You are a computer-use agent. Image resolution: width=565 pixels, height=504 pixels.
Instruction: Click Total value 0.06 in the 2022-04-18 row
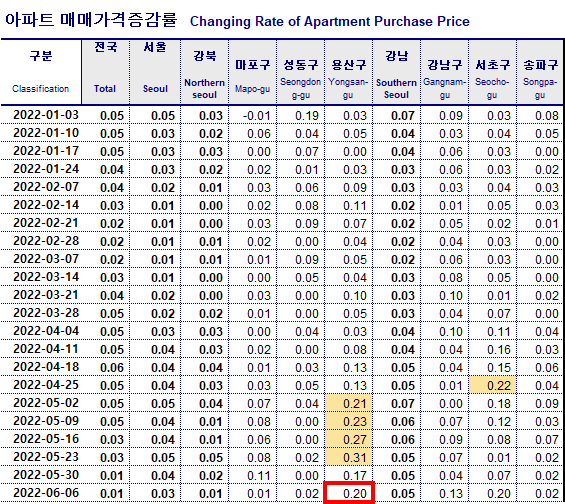112,368
